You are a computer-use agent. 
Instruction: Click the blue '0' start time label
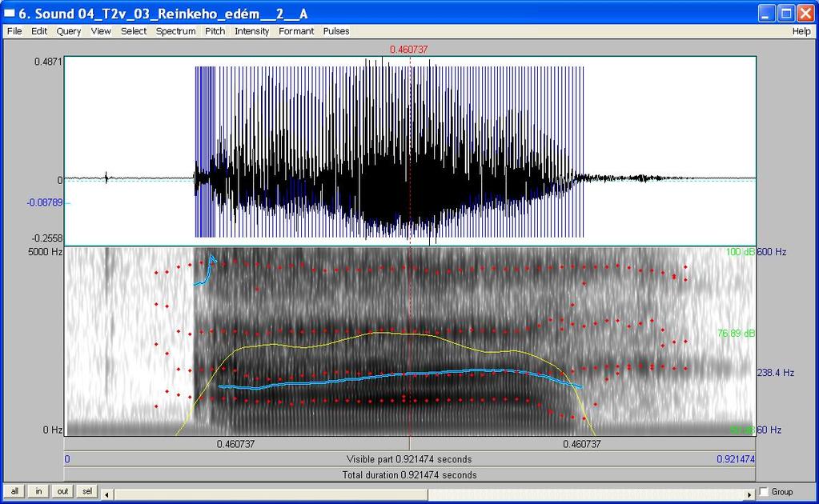[67, 459]
